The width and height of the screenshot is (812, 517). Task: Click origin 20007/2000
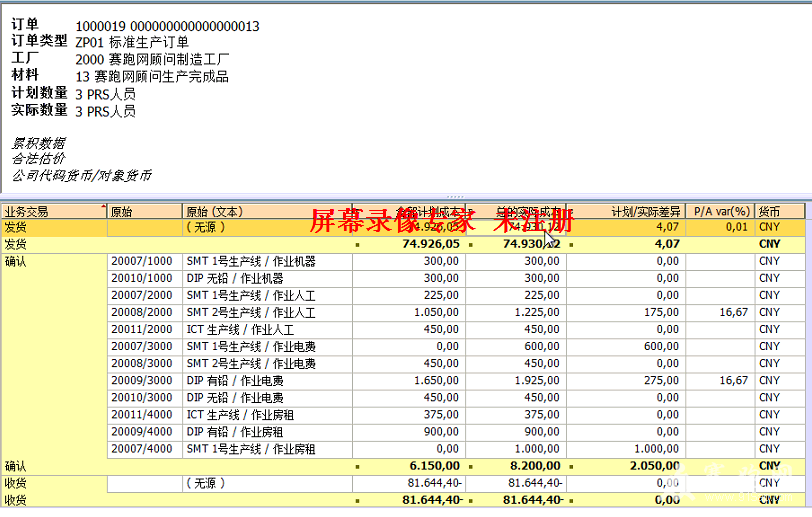pos(141,295)
